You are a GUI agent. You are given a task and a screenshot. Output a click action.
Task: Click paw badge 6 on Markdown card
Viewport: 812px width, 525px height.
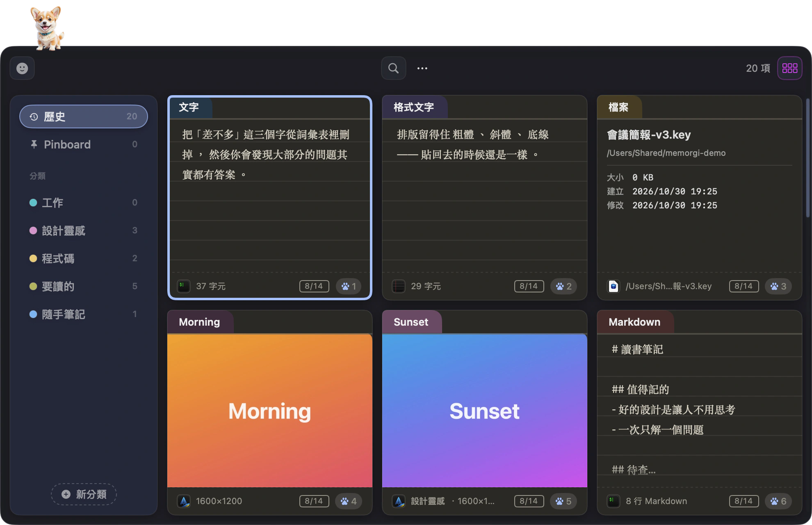click(x=778, y=501)
